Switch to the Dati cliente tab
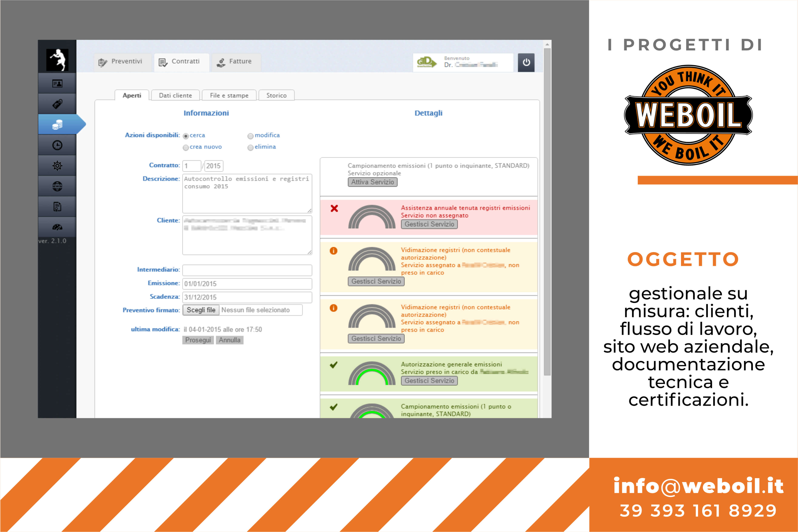 176,95
